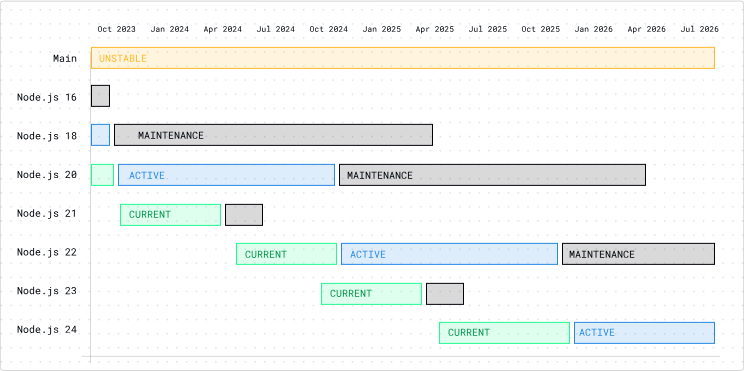
Task: Click the Node.js 20 row label
Action: click(46, 175)
